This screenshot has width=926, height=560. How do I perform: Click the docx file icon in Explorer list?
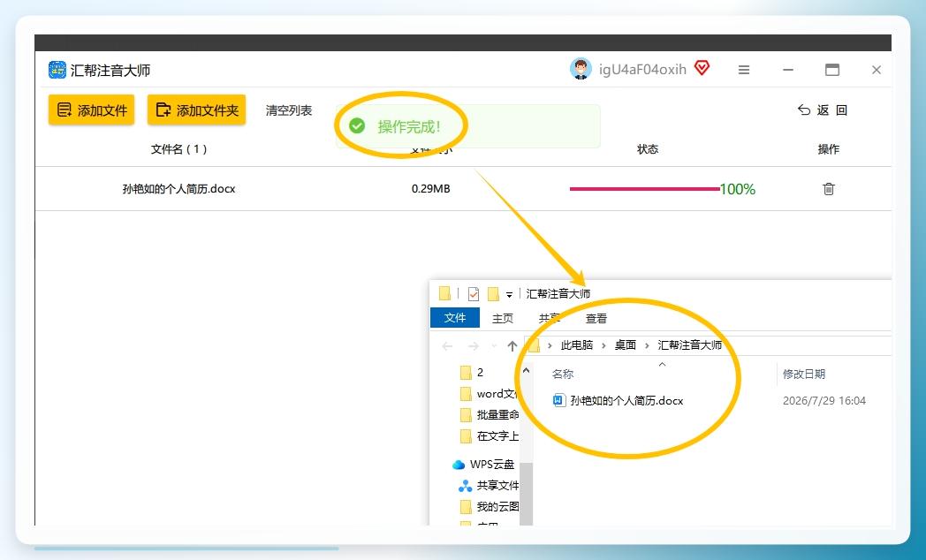558,401
